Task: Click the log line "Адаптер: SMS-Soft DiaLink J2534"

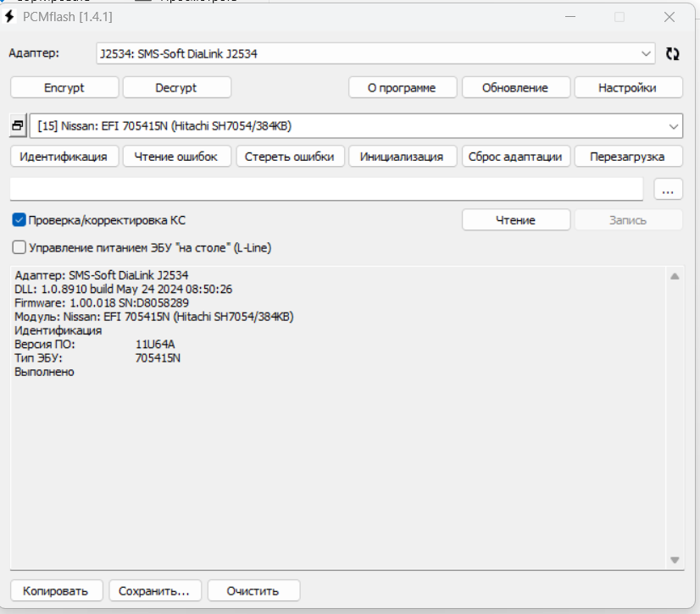Action: point(102,275)
